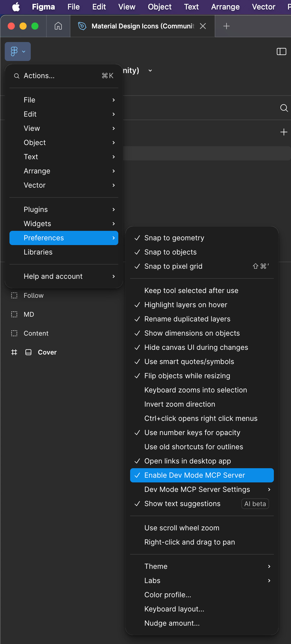Select the Follow section layer icon

(14, 295)
